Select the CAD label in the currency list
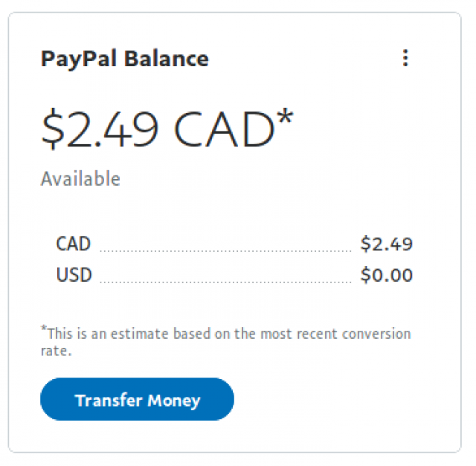This screenshot has width=476, height=466. click(x=73, y=244)
